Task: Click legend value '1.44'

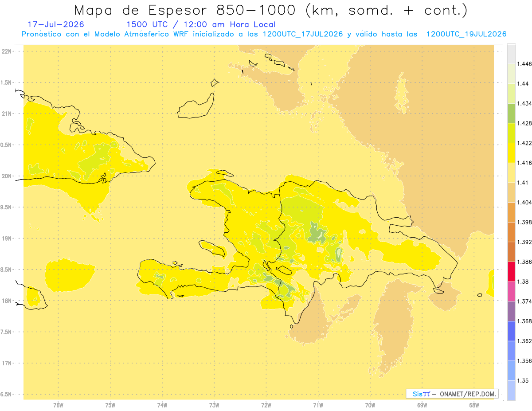Action: (x=523, y=84)
